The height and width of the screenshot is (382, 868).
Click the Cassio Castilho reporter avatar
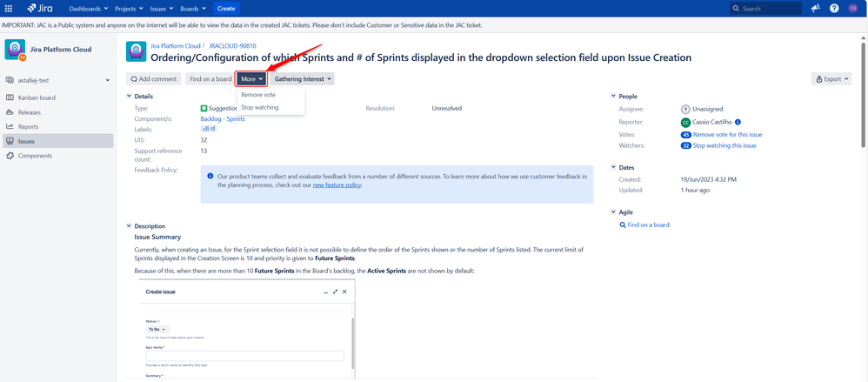click(685, 123)
